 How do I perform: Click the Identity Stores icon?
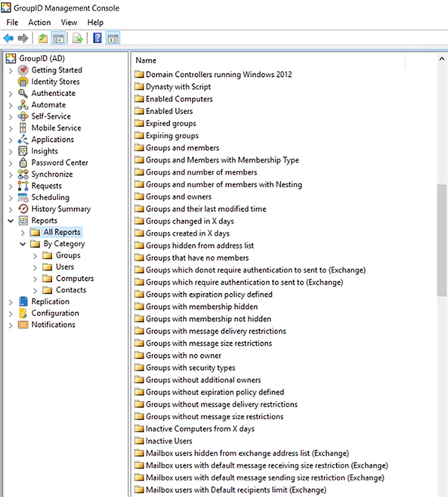click(x=23, y=82)
